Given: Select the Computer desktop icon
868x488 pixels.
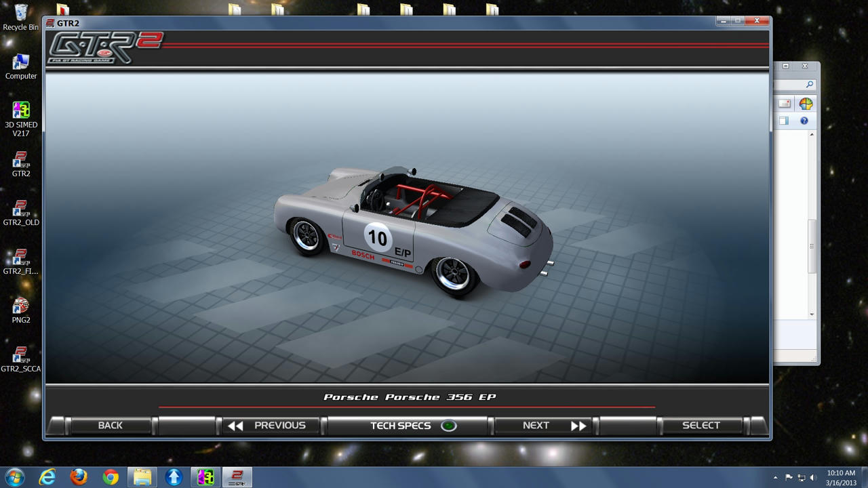Looking at the screenshot, I should click(x=21, y=66).
